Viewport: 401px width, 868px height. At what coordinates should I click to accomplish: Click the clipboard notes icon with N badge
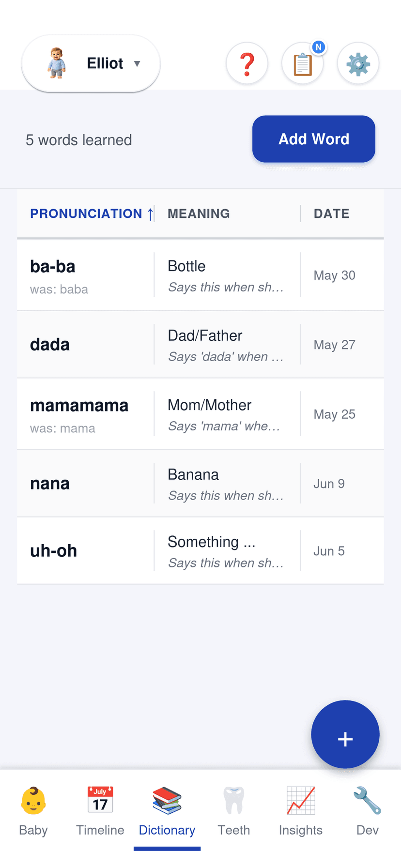[x=303, y=63]
